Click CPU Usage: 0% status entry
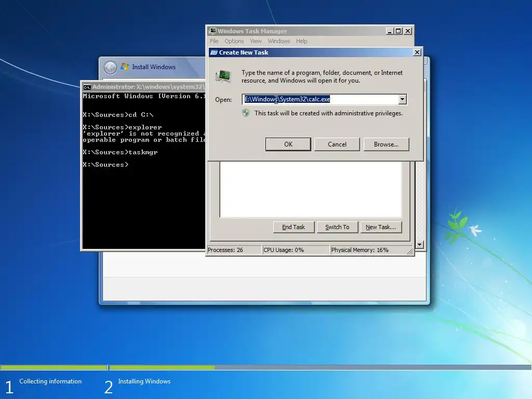 (296, 250)
